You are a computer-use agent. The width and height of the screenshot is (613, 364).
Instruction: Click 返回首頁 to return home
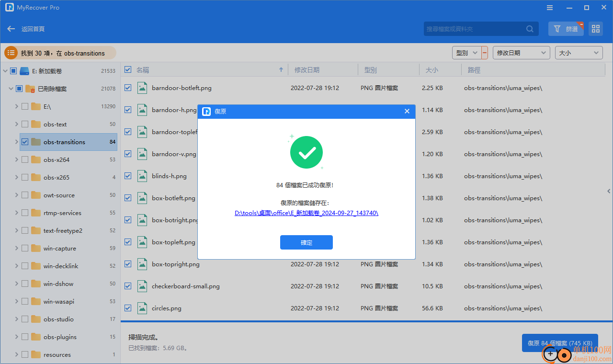click(33, 29)
